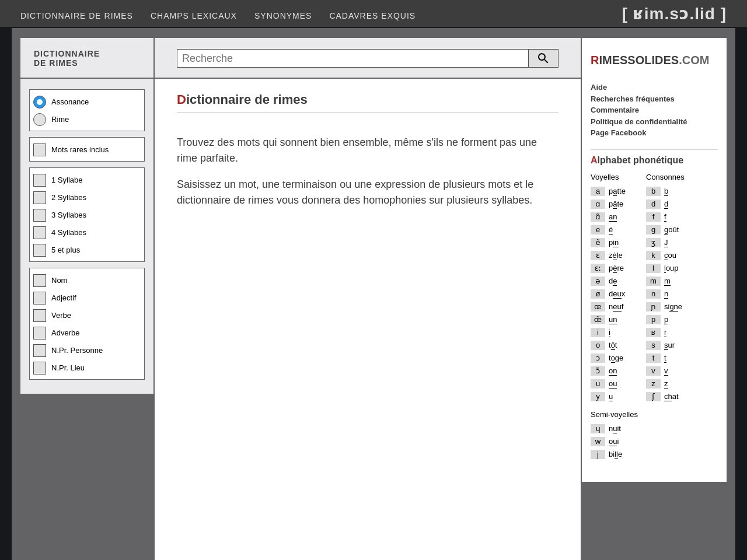The height and width of the screenshot is (560, 747).
Task: Open Politique de confidentialité link
Action: tap(639, 122)
